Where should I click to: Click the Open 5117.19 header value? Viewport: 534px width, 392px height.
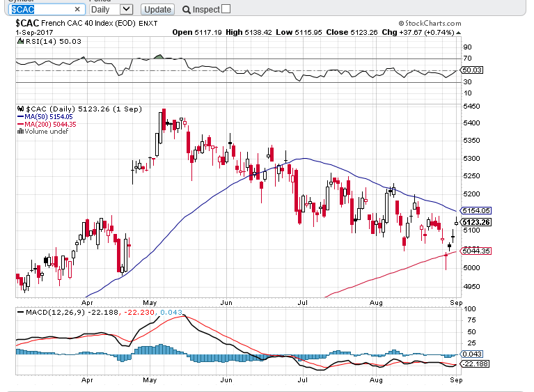coord(197,32)
